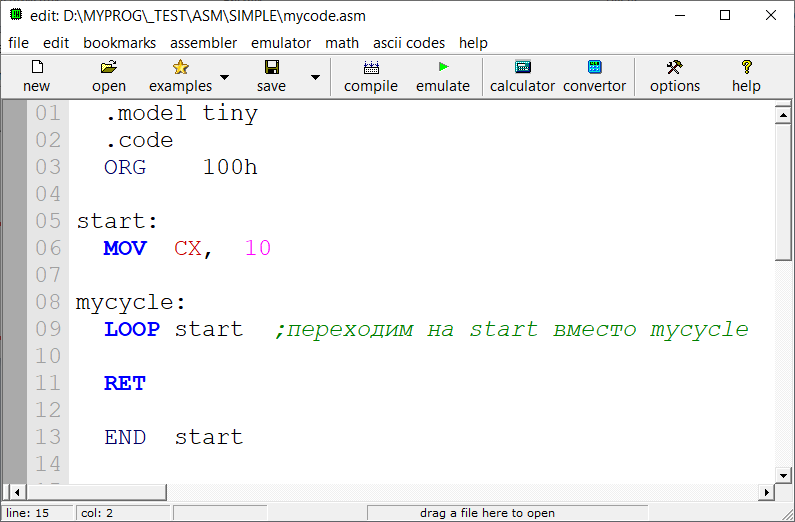Viewport: 795px width, 522px height.
Task: Compile the code with the compile icon
Action: coord(371,67)
